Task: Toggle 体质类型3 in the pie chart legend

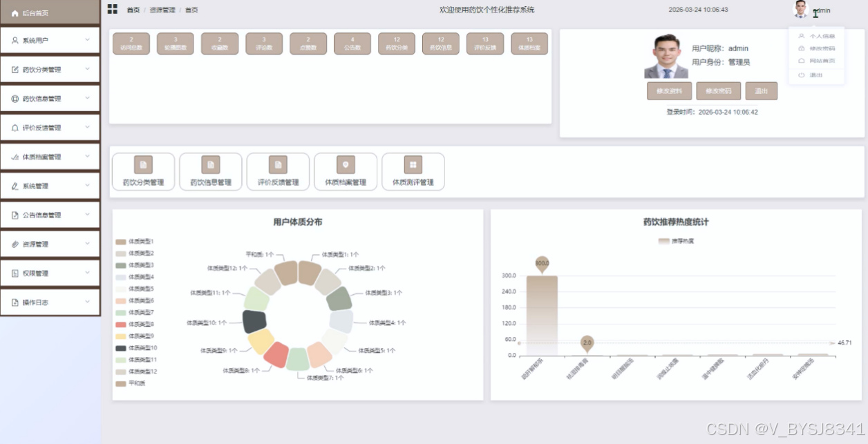Action: (135, 265)
